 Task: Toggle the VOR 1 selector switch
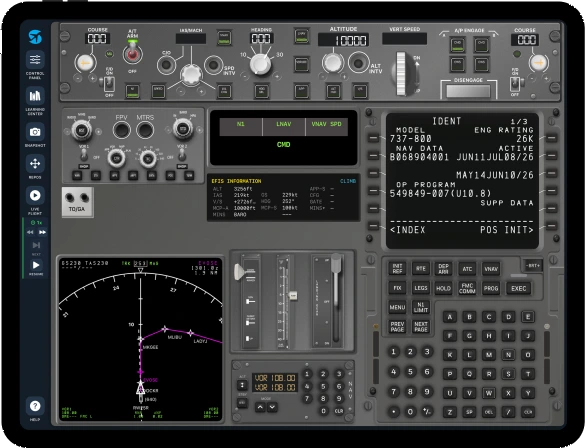(x=84, y=153)
